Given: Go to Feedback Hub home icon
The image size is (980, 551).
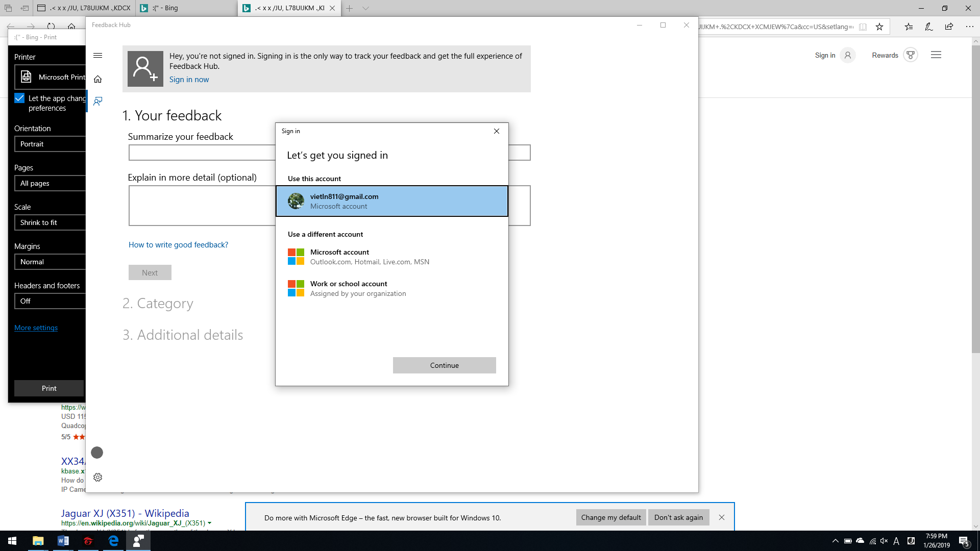Looking at the screenshot, I should 97,79.
